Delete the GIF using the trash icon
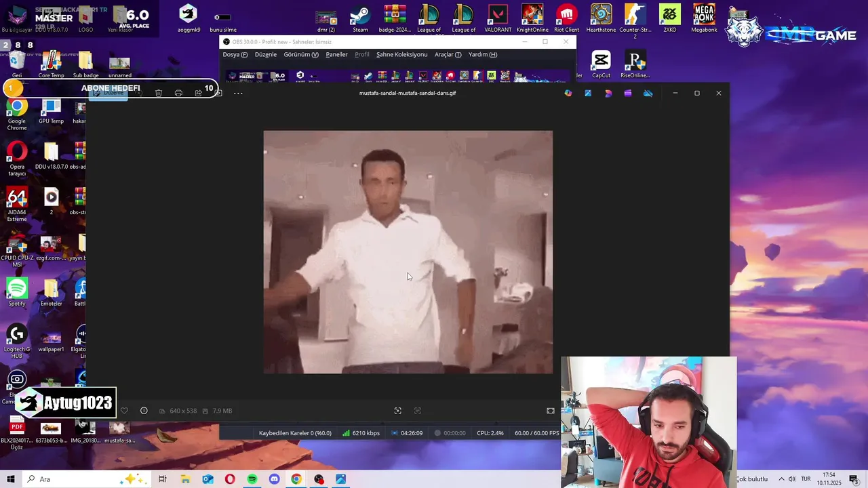Screen dimensions: 868x488 (x=159, y=93)
